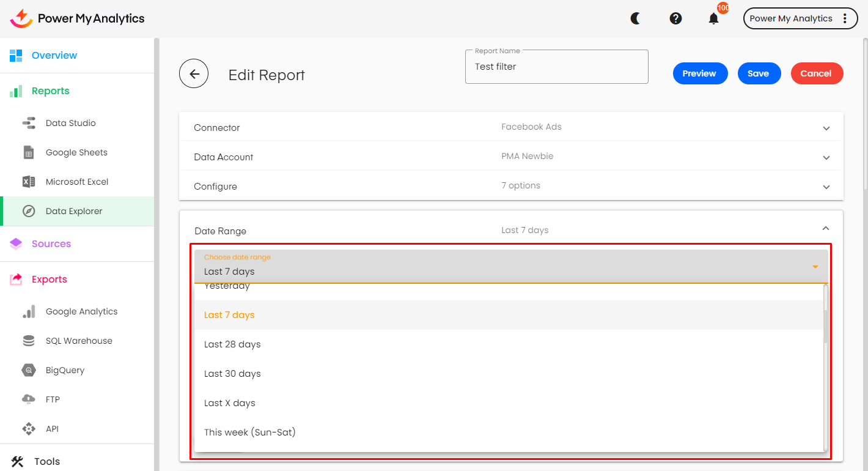868x471 pixels.
Task: Go to BigQuery export
Action: [x=65, y=370]
